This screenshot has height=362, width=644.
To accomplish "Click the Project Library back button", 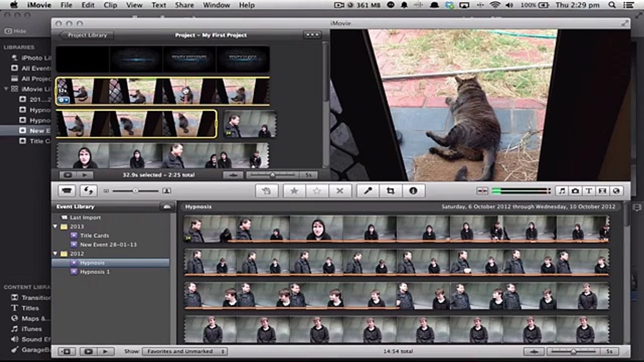I will tap(86, 35).
